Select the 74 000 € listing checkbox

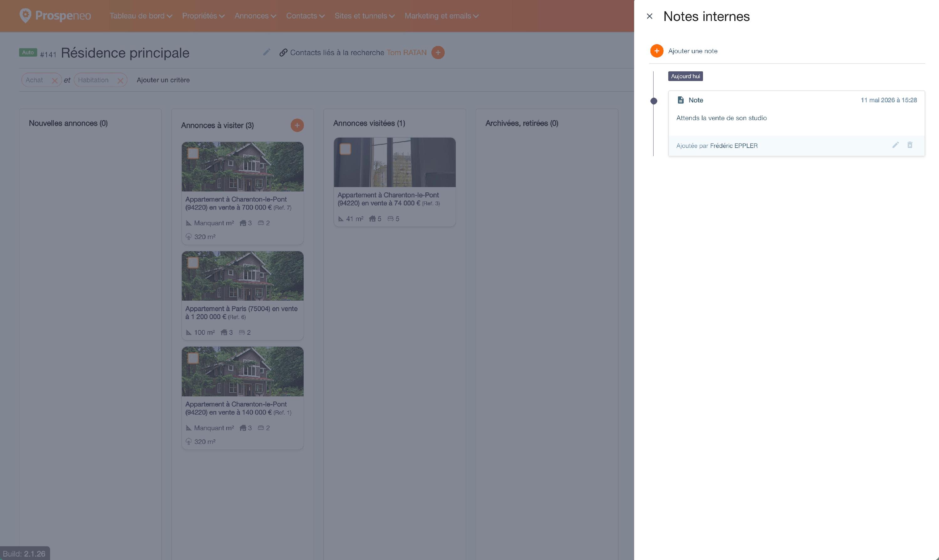coord(345,149)
